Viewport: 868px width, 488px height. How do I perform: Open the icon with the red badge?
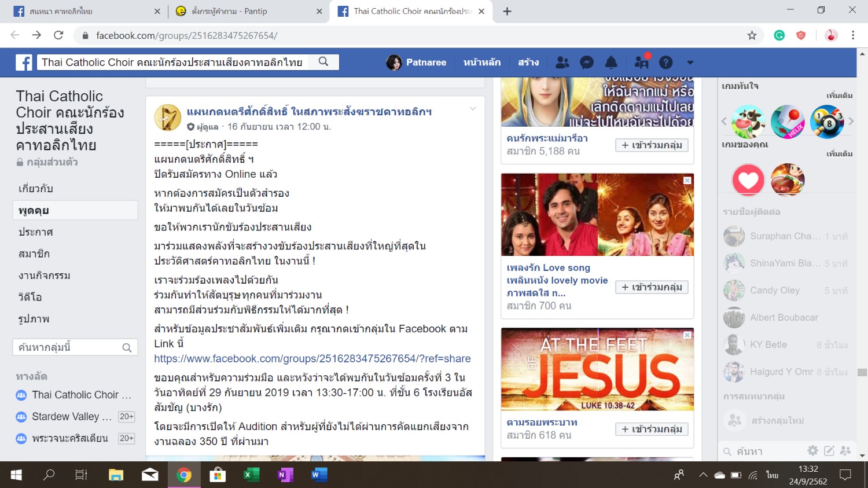(642, 61)
